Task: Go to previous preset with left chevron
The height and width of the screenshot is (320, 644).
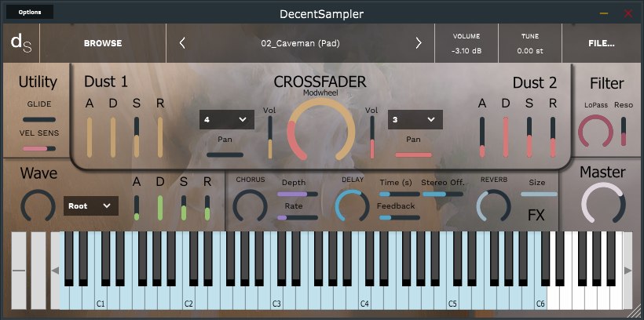Action: (182, 42)
